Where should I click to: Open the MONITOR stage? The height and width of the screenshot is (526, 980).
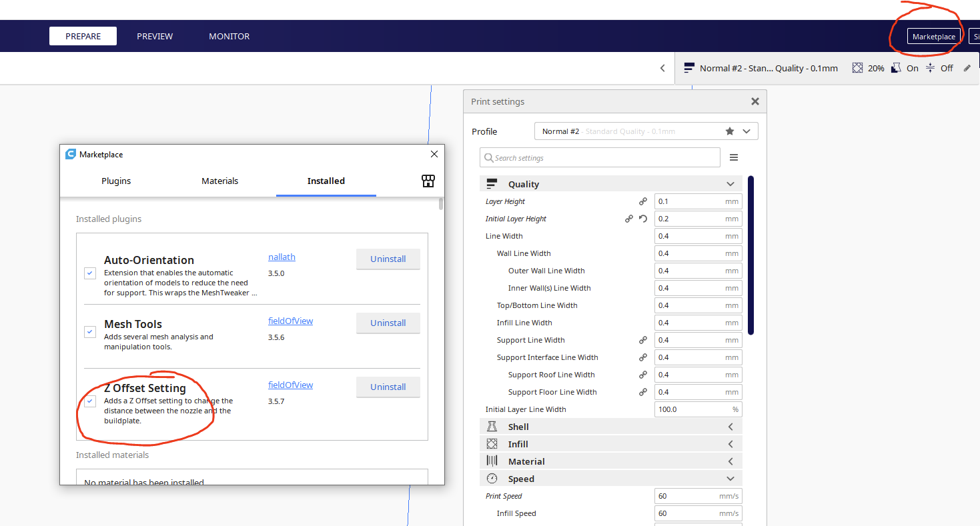[x=229, y=36]
